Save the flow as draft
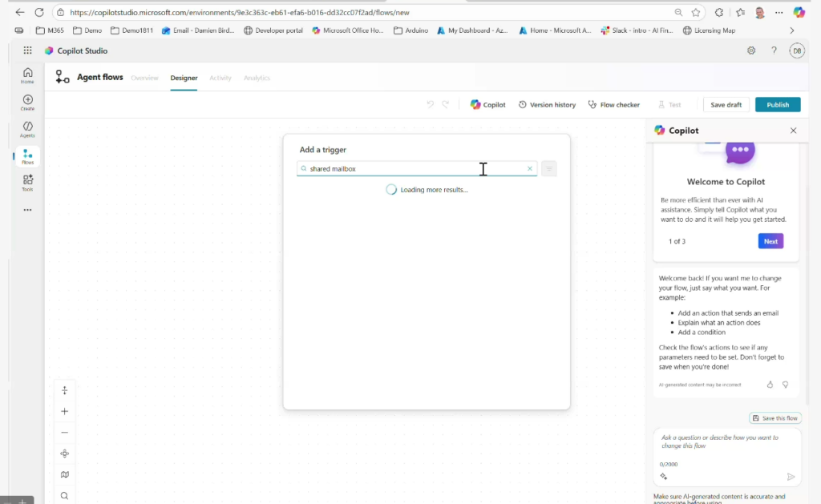 [x=726, y=105]
